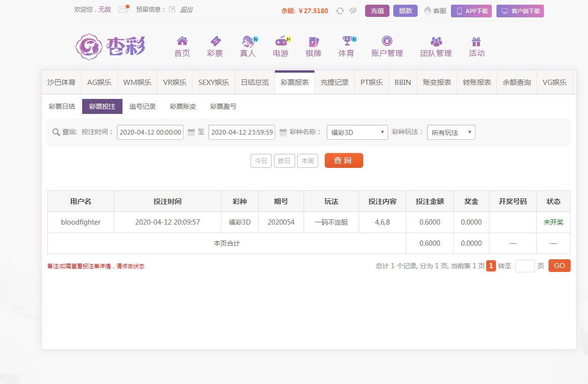The image size is (588, 384).
Task: Expand the 所有玩法 play type dropdown
Action: pos(451,132)
